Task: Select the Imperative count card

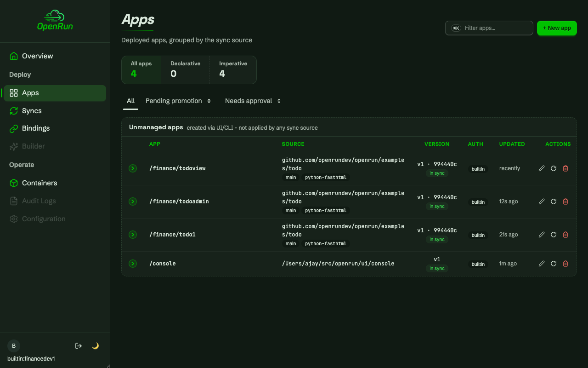Action: [x=233, y=70]
